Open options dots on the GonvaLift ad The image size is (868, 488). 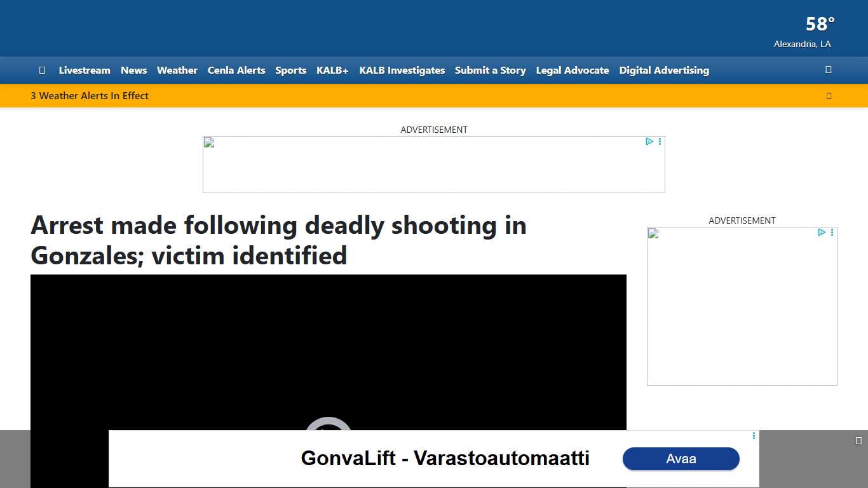(x=754, y=436)
